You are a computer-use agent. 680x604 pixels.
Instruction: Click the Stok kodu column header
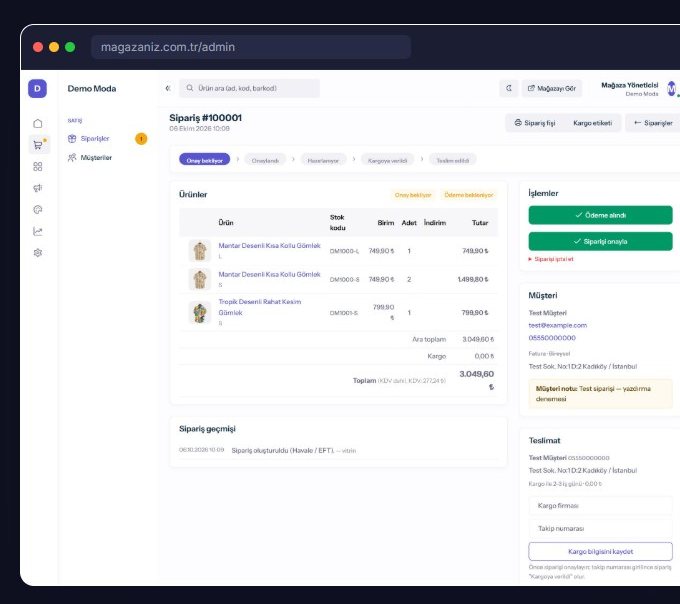pos(337,222)
